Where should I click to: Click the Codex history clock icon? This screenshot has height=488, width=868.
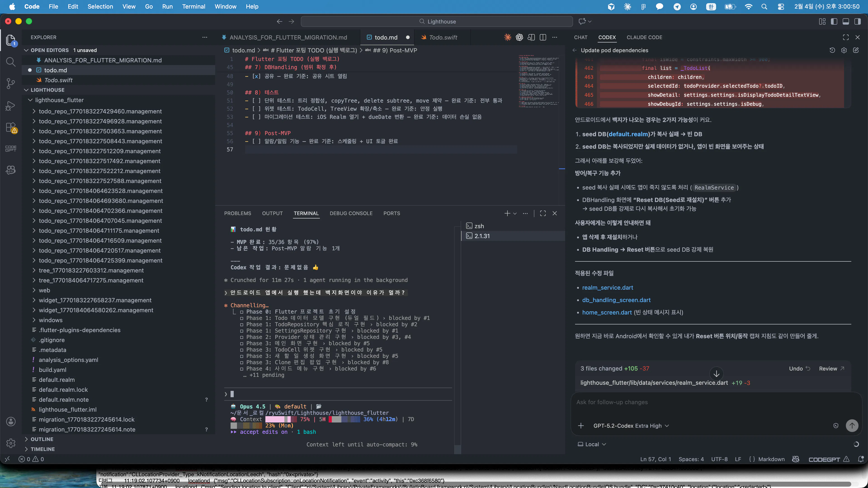[x=832, y=50]
